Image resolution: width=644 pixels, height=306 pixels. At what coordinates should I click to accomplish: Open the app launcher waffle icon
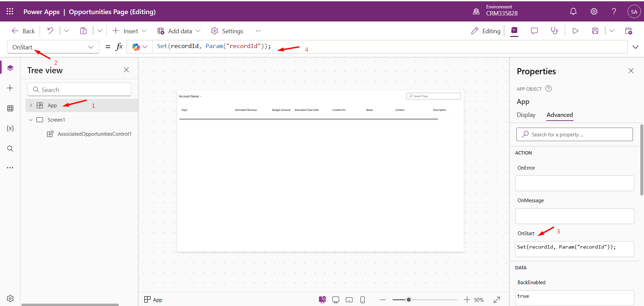(10, 11)
